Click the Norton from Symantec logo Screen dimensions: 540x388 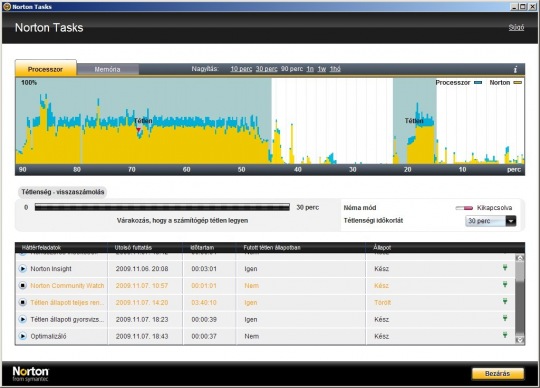point(31,374)
